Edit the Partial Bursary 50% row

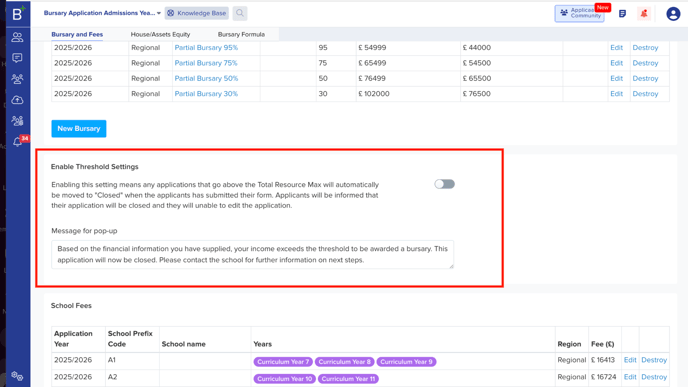tap(616, 78)
